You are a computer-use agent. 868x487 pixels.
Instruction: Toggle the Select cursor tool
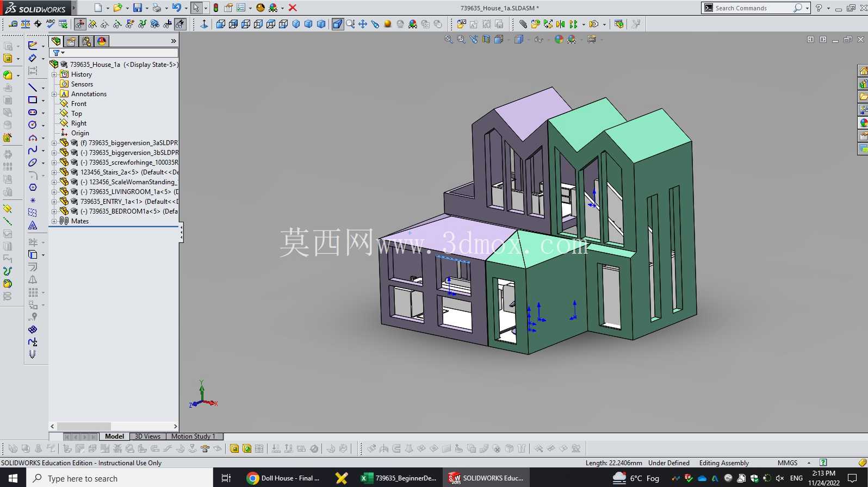[196, 8]
